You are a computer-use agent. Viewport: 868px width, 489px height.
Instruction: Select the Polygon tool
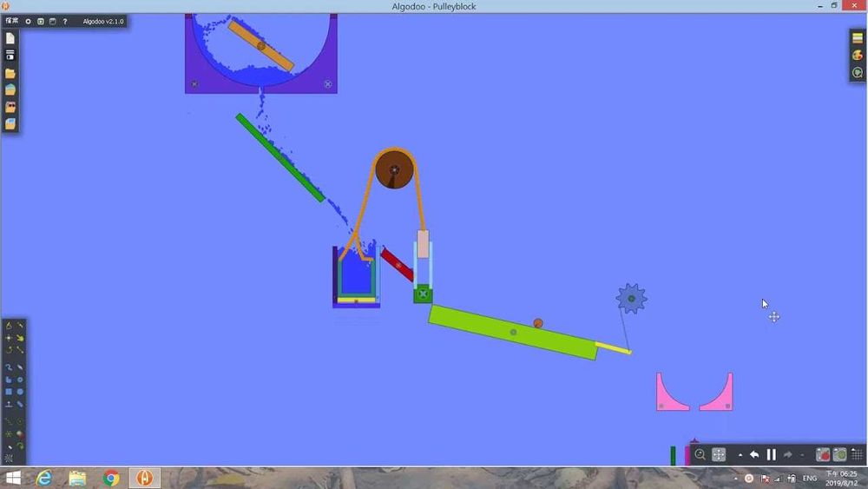tap(9, 367)
